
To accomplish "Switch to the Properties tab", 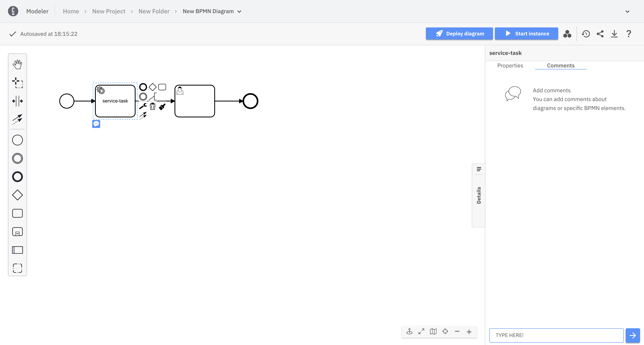I will pos(510,65).
